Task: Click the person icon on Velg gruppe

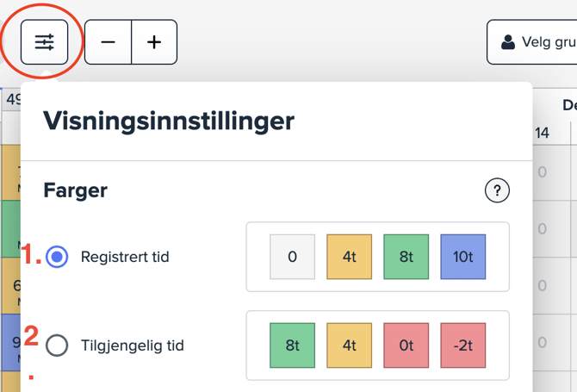Action: (509, 42)
